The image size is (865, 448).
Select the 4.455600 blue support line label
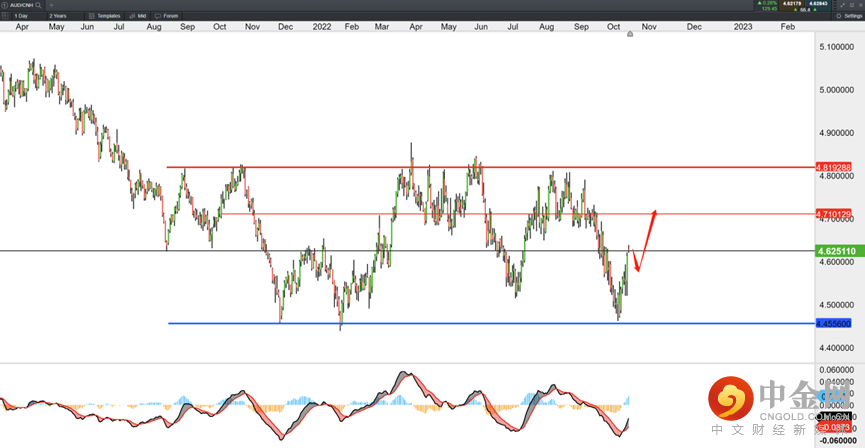pos(836,323)
